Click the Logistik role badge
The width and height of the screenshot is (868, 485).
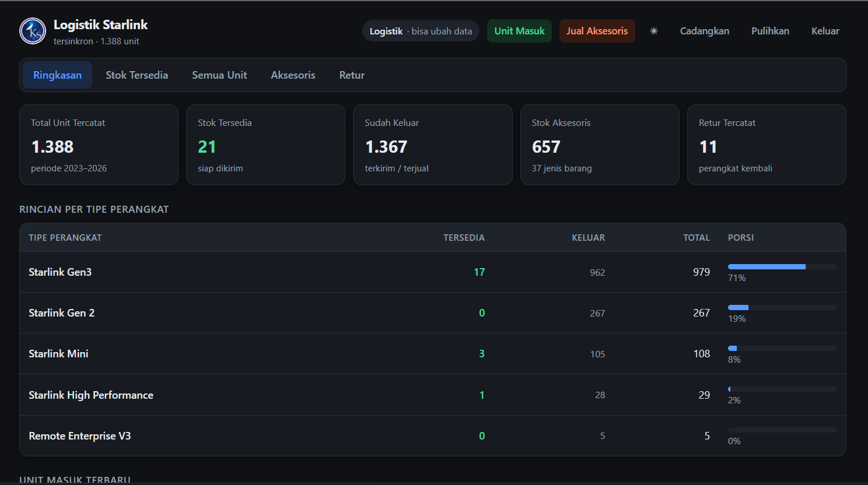(421, 31)
